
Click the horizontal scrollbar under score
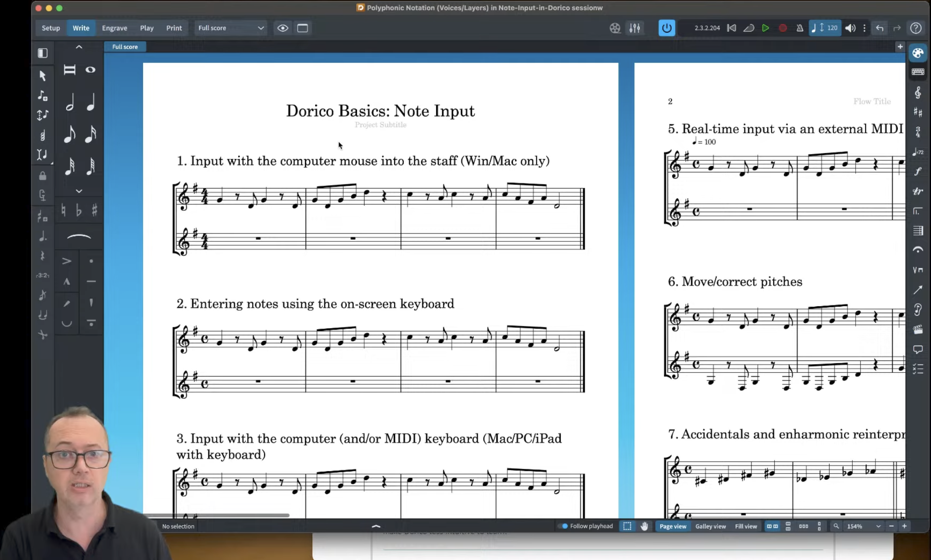(x=217, y=515)
